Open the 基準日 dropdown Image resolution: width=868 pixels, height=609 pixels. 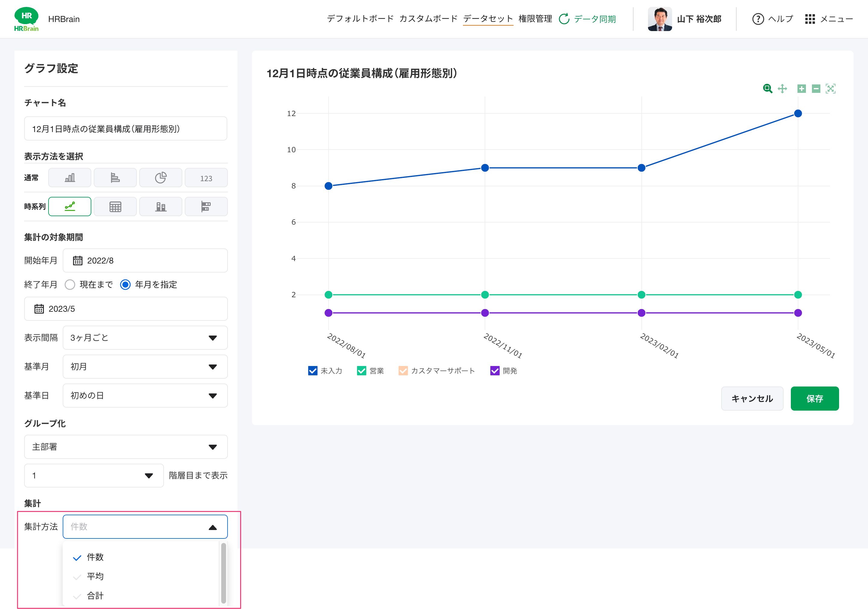pos(145,396)
